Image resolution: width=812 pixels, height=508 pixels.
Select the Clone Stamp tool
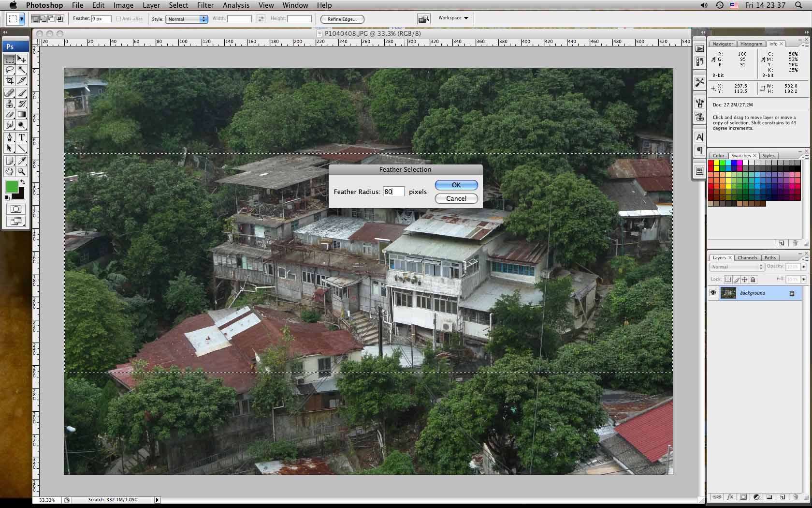(10, 104)
